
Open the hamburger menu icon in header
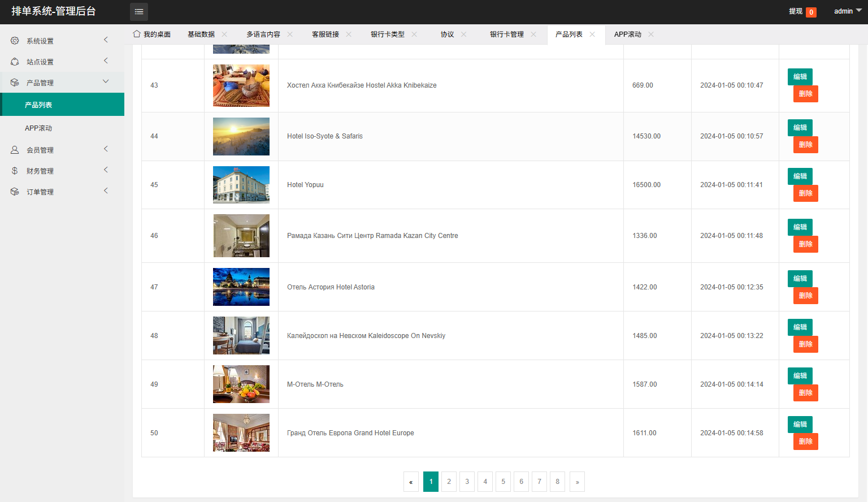click(139, 11)
